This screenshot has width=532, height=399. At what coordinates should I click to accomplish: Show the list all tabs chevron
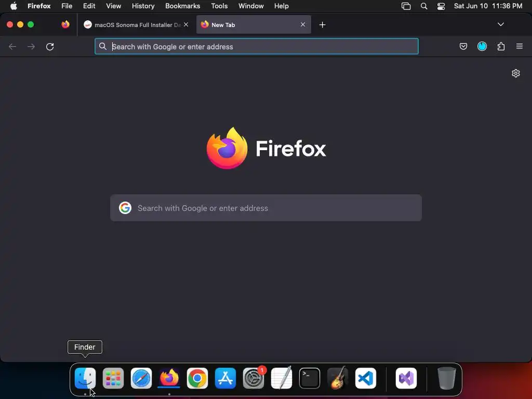500,24
